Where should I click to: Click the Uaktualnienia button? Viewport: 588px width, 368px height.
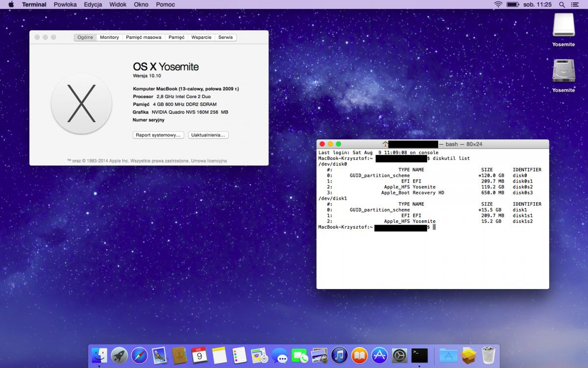[x=208, y=135]
